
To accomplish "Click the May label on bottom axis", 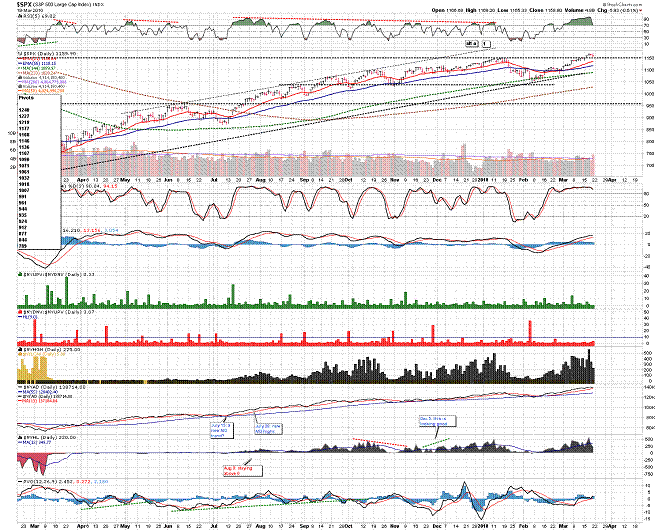I will click(x=125, y=526).
